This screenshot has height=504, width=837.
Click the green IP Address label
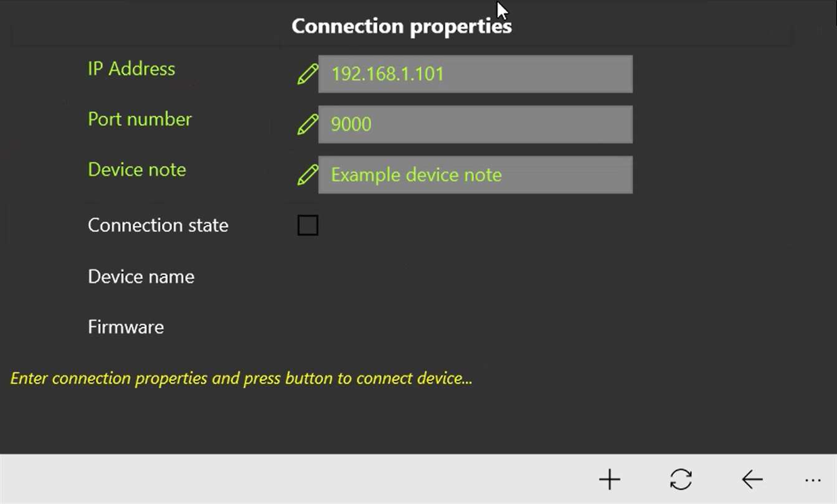(x=131, y=68)
